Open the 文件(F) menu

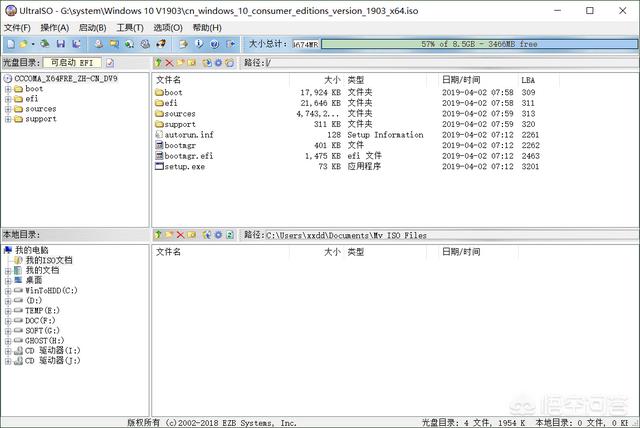(17, 28)
